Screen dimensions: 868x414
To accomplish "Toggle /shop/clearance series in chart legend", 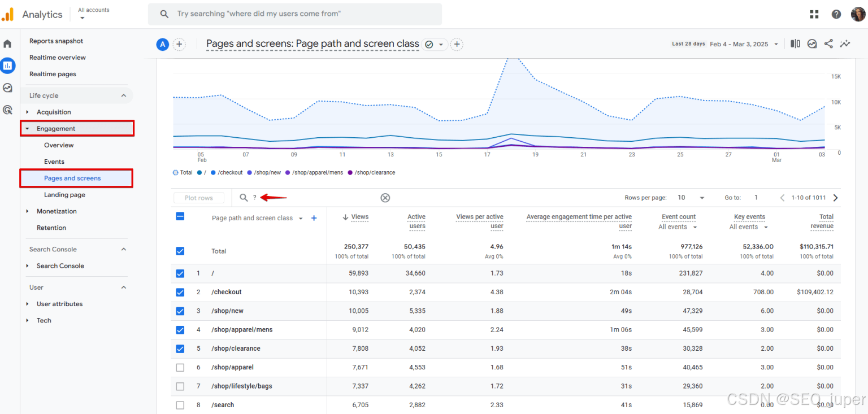I will pyautogui.click(x=371, y=172).
